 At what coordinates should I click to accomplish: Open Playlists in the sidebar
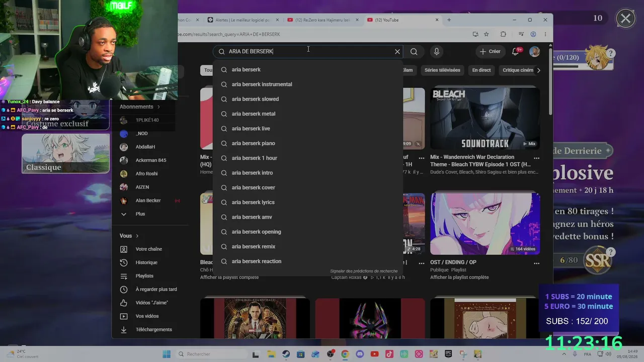144,276
